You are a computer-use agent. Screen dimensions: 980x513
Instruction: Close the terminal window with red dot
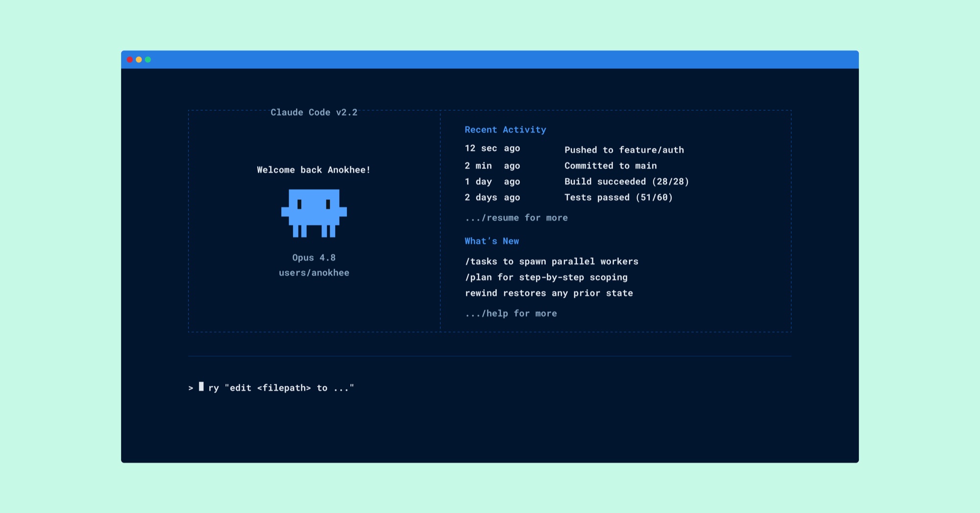pos(130,60)
